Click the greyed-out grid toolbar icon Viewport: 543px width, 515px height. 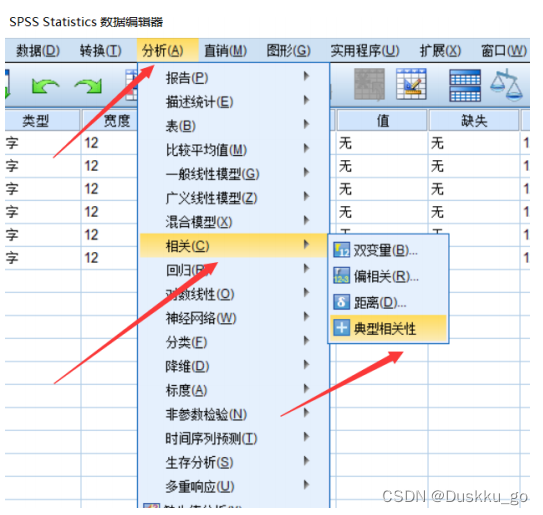[369, 85]
